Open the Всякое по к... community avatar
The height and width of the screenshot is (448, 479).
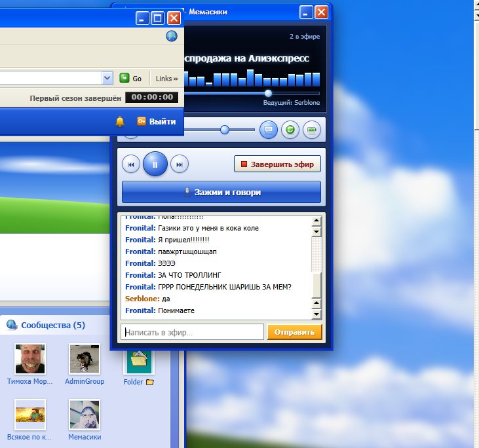point(30,415)
